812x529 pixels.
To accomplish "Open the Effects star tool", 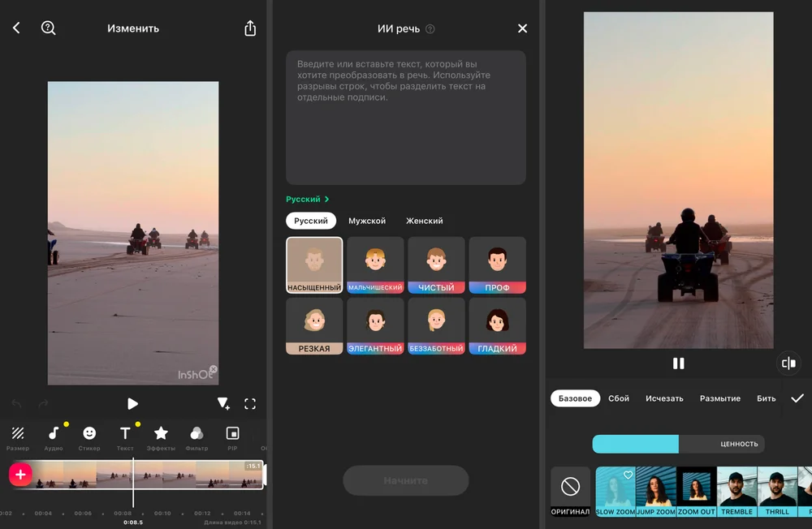I will 161,434.
